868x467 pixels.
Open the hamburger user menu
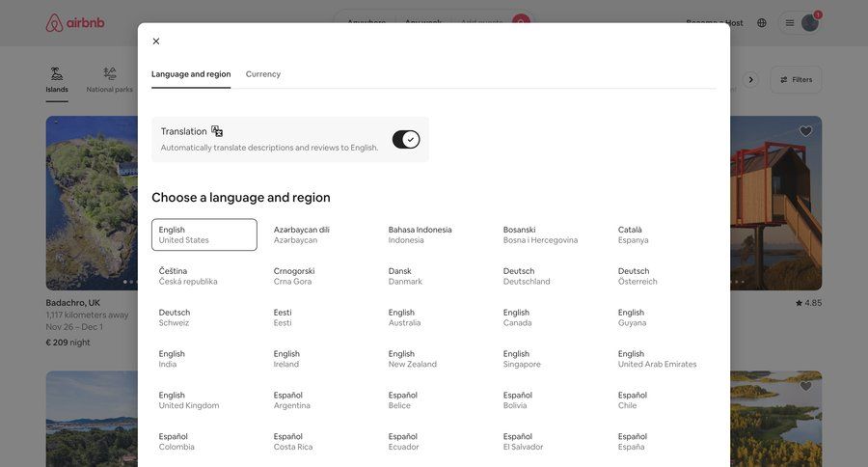pyautogui.click(x=790, y=23)
